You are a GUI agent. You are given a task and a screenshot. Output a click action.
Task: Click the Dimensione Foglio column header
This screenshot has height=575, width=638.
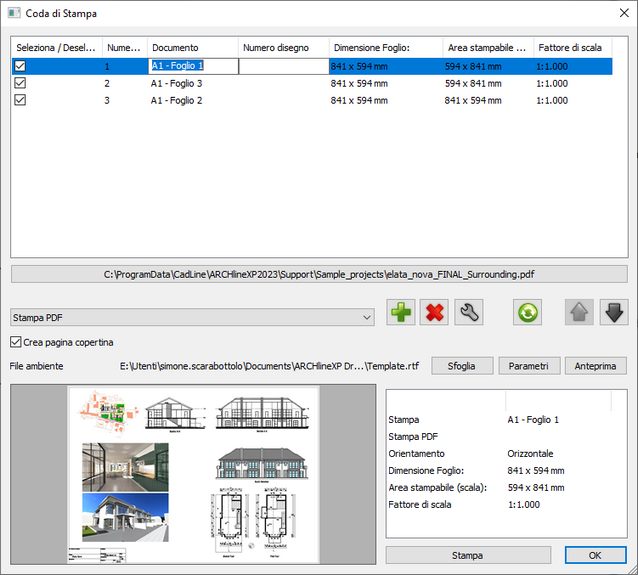pyautogui.click(x=386, y=48)
